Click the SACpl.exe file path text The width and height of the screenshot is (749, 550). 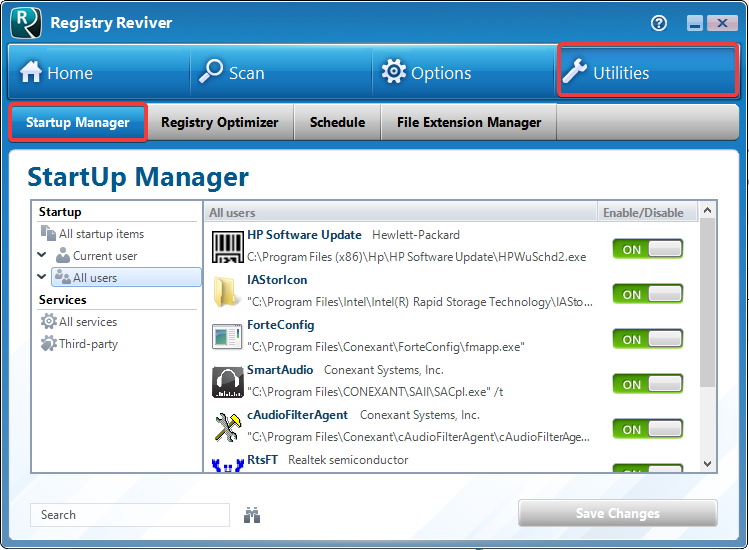[x=375, y=392]
